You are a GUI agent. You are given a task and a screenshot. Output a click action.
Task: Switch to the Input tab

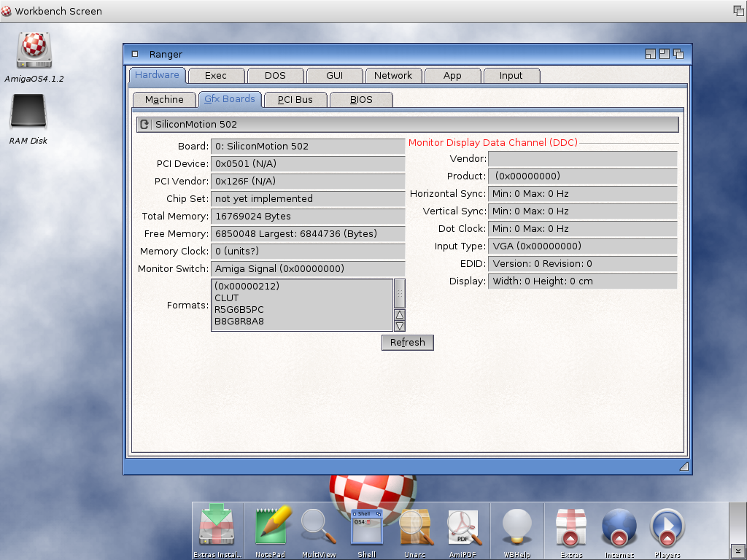[511, 75]
